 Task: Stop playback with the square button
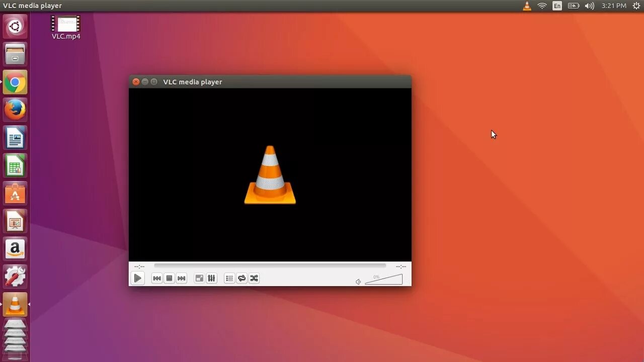(170, 278)
